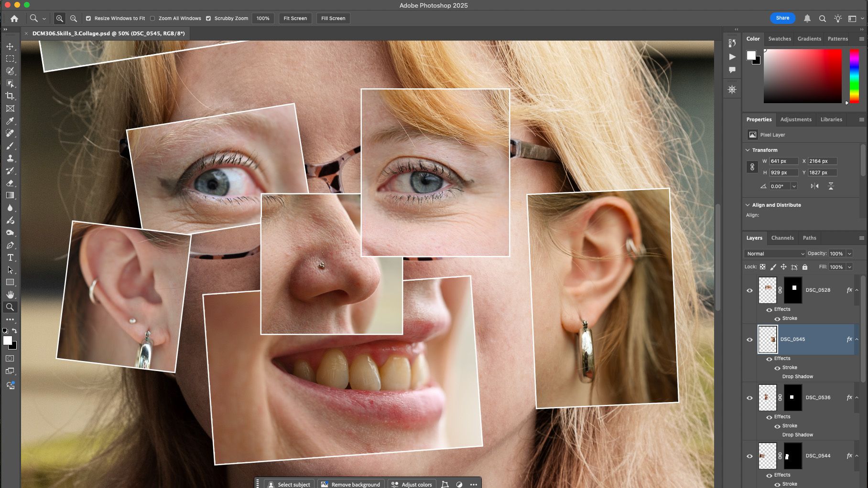The image size is (868, 488).
Task: Select the Clone Stamp tool
Action: 10,158
